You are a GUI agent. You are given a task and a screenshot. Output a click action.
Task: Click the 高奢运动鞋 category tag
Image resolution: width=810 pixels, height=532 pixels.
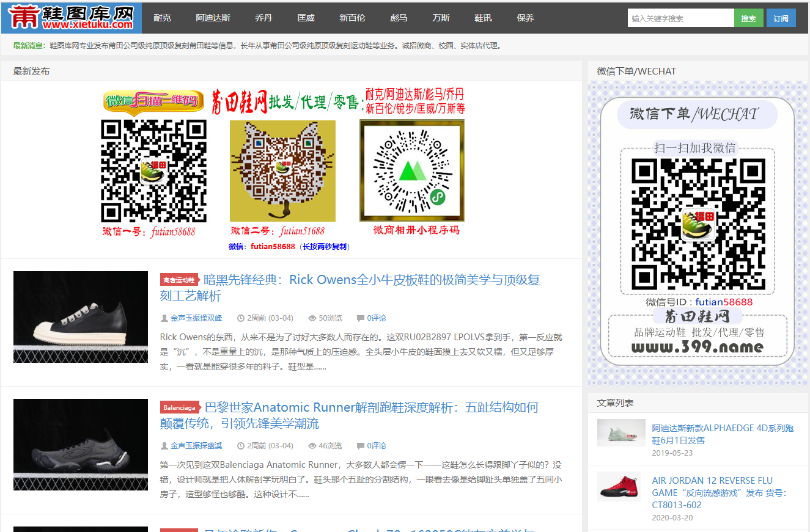point(179,280)
